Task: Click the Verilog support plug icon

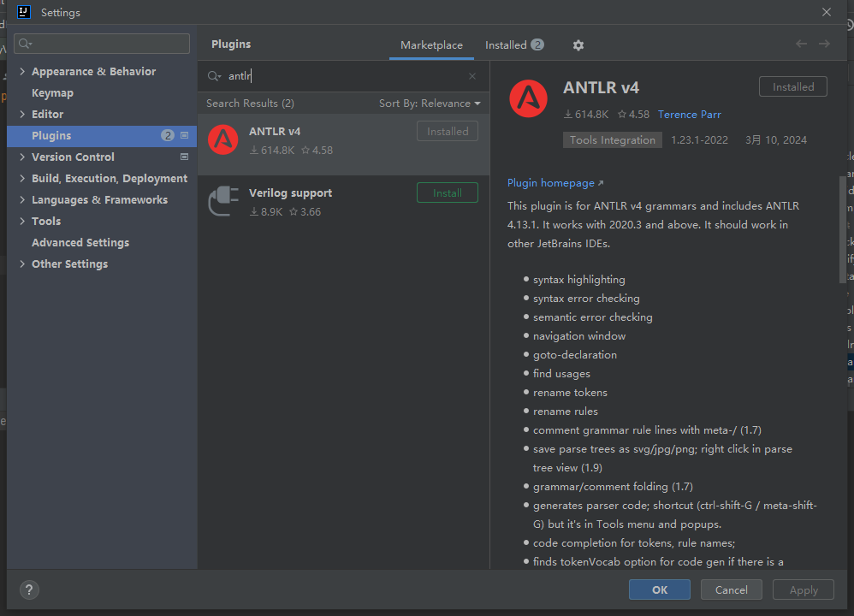Action: click(x=222, y=201)
